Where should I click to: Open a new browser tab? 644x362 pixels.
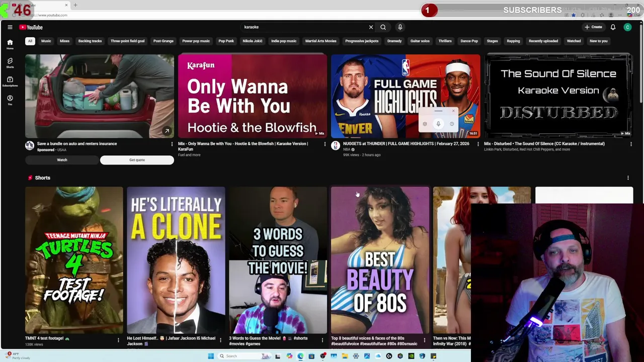coord(75,5)
